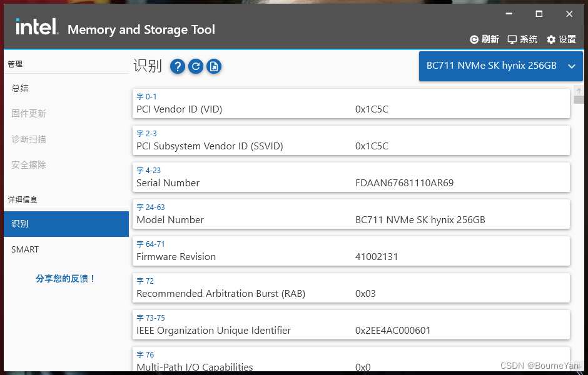Click the value 0x2EE4AC000601
This screenshot has width=588, height=375.
[393, 331]
